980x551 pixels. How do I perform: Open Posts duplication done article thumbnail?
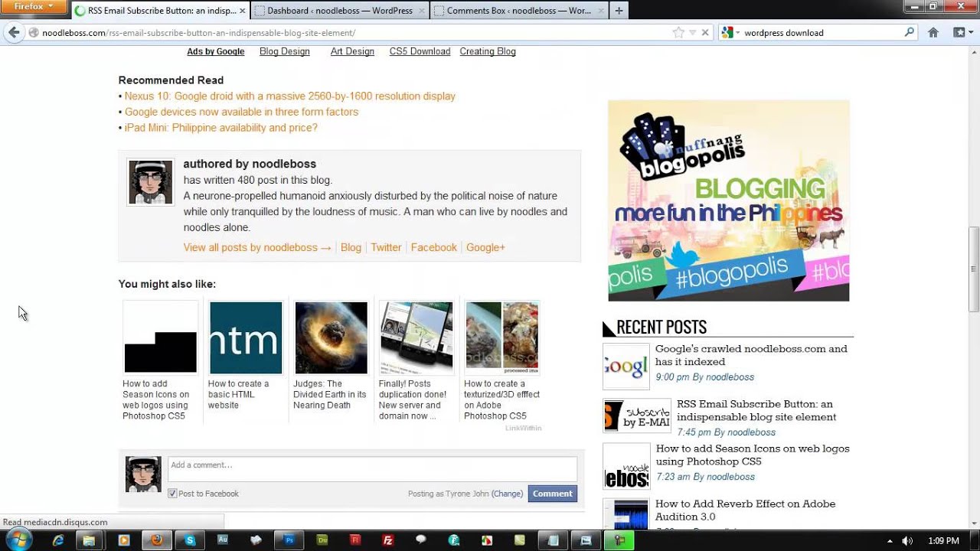[x=416, y=337]
